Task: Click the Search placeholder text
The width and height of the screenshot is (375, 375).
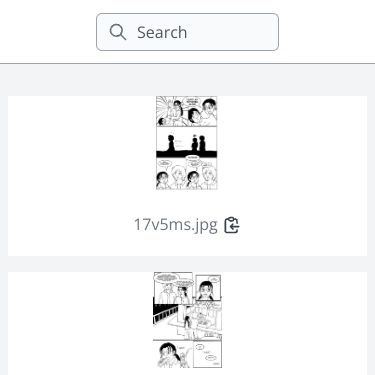Action: pyautogui.click(x=162, y=32)
